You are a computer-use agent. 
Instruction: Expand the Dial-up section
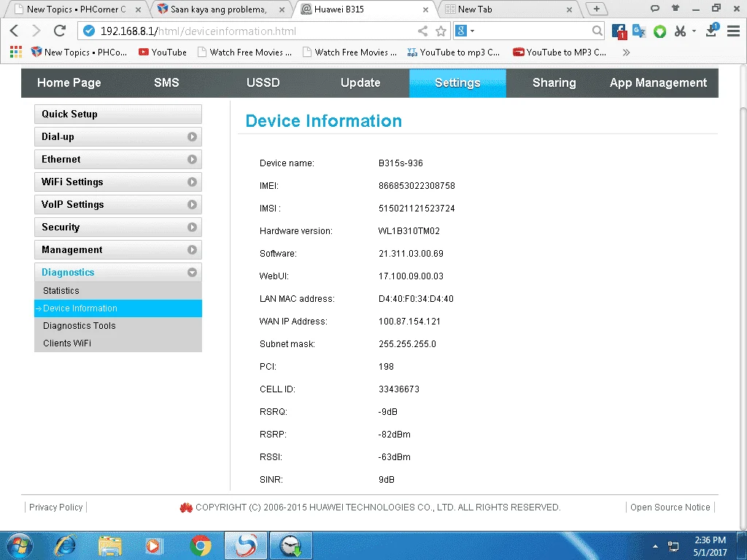tap(118, 136)
